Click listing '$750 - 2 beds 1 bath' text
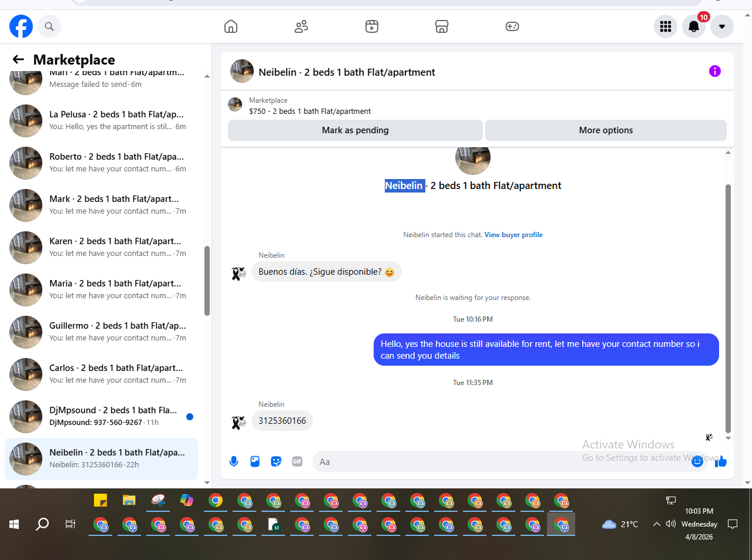The width and height of the screenshot is (752, 560). (x=310, y=111)
